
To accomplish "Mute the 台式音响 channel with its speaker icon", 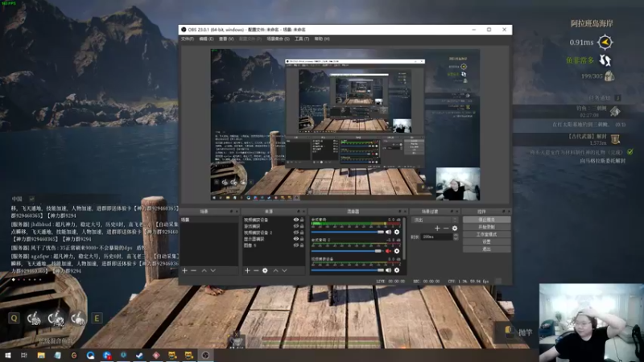I will [x=388, y=232].
